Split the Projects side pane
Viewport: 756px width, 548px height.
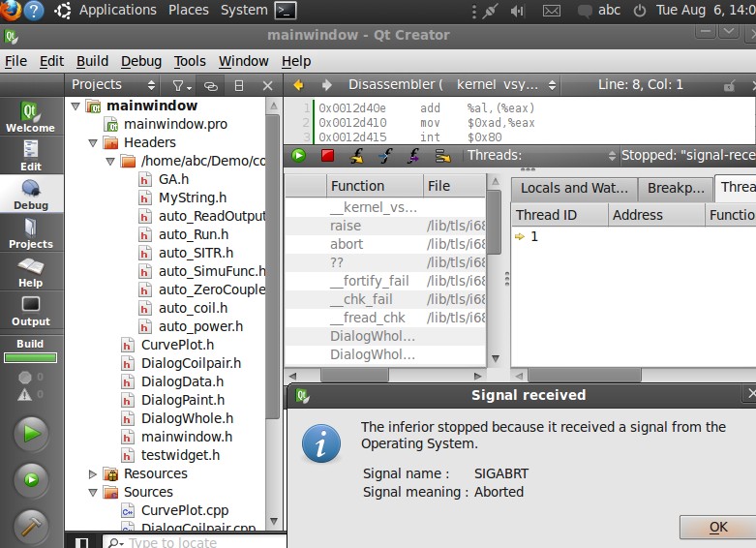point(239,86)
